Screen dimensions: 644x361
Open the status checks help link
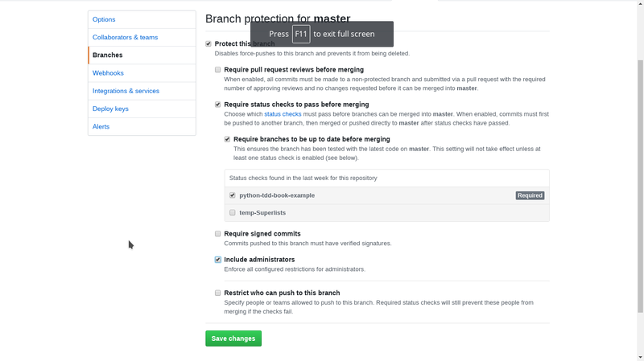point(283,114)
